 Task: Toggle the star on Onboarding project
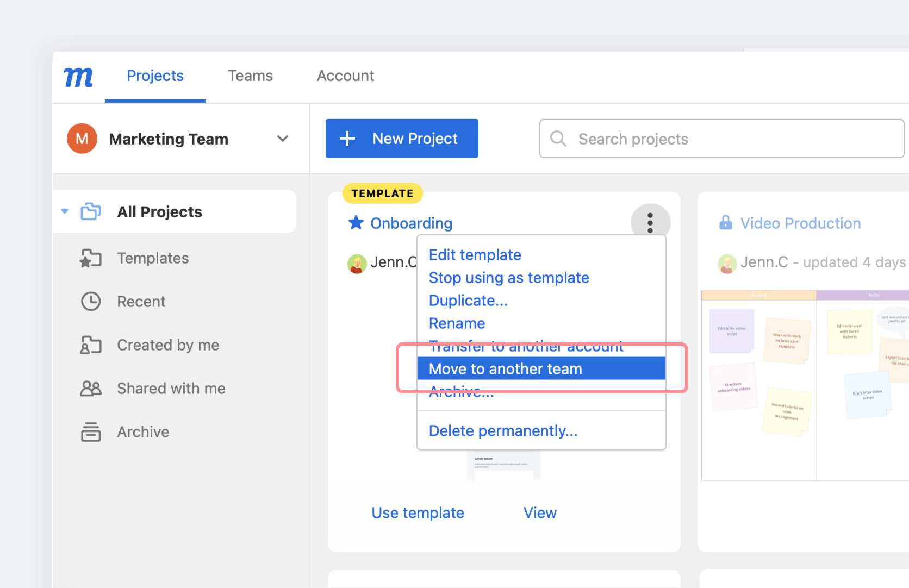click(x=356, y=223)
